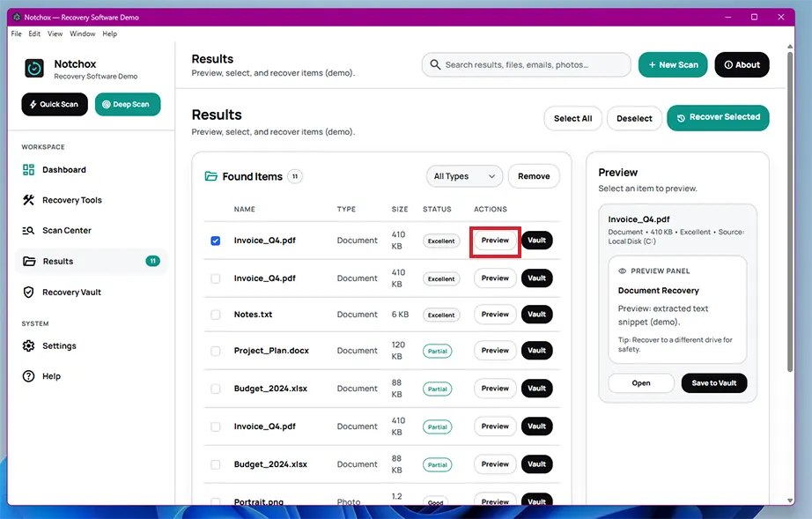Open Settings via the gear icon
The image size is (812, 519).
pos(28,345)
